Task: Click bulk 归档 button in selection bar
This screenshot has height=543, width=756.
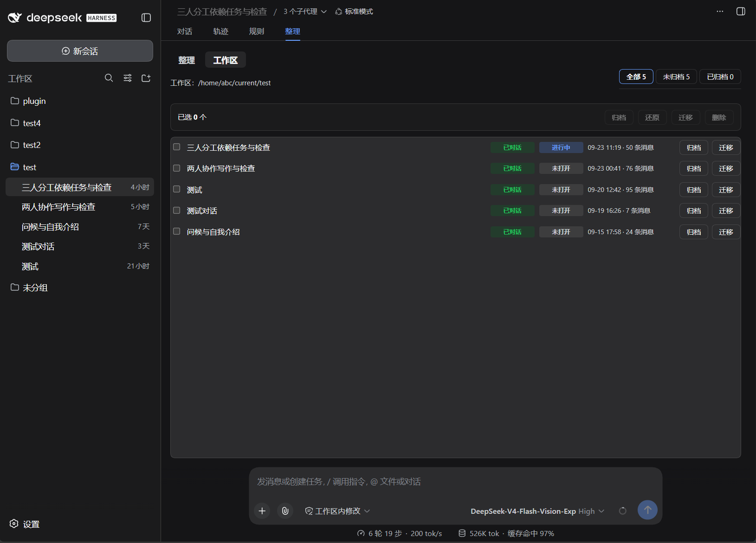Action: [619, 117]
